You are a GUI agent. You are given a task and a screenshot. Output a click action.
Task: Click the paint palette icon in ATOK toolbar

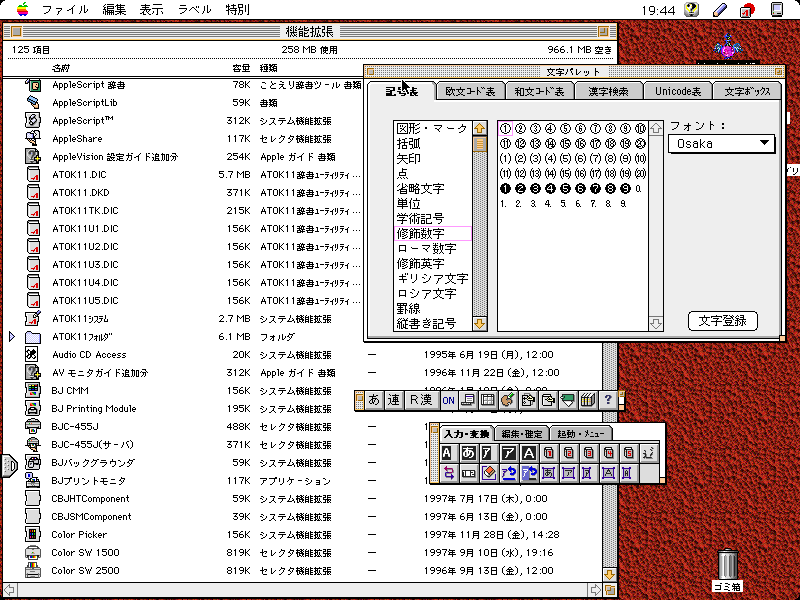coord(507,400)
